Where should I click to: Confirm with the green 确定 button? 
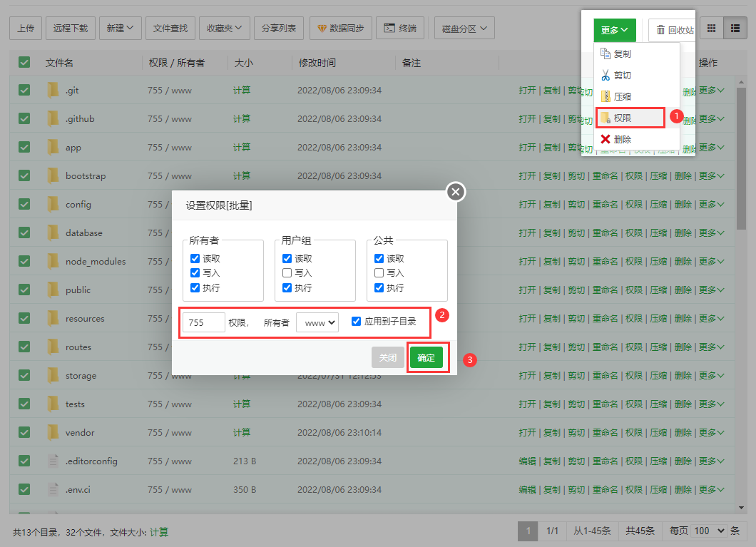[426, 358]
